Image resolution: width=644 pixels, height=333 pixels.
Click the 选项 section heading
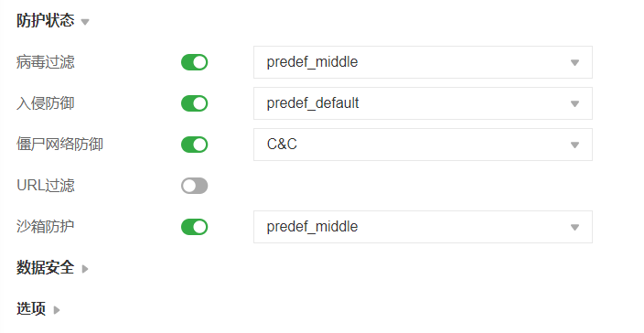31,309
